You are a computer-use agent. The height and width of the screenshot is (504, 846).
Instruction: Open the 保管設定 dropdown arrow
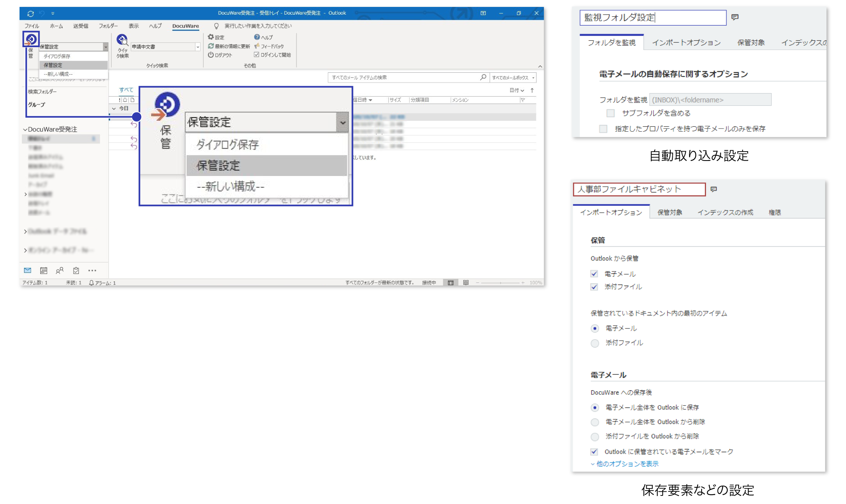[x=105, y=46]
